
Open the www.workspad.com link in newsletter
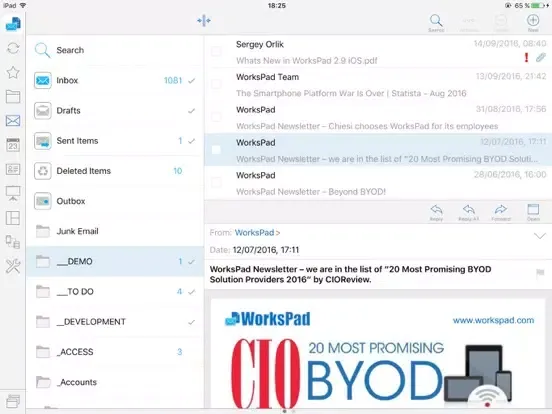493,320
